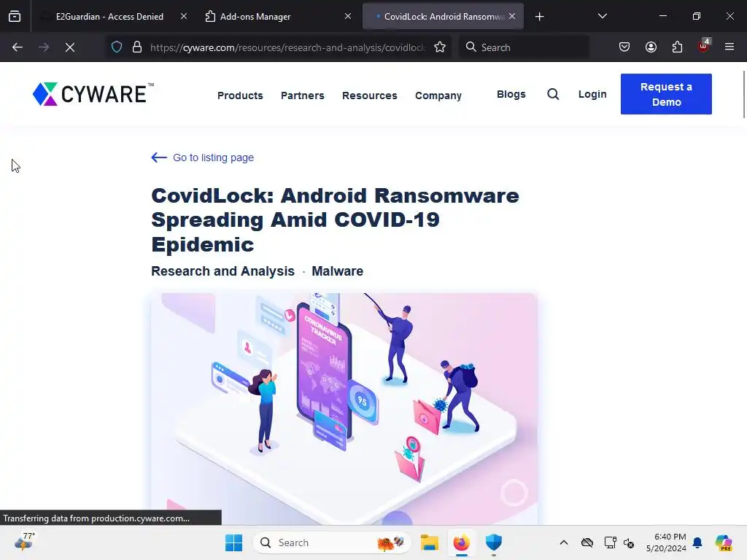Click the Firefox taskbar icon
Image resolution: width=747 pixels, height=560 pixels.
461,542
